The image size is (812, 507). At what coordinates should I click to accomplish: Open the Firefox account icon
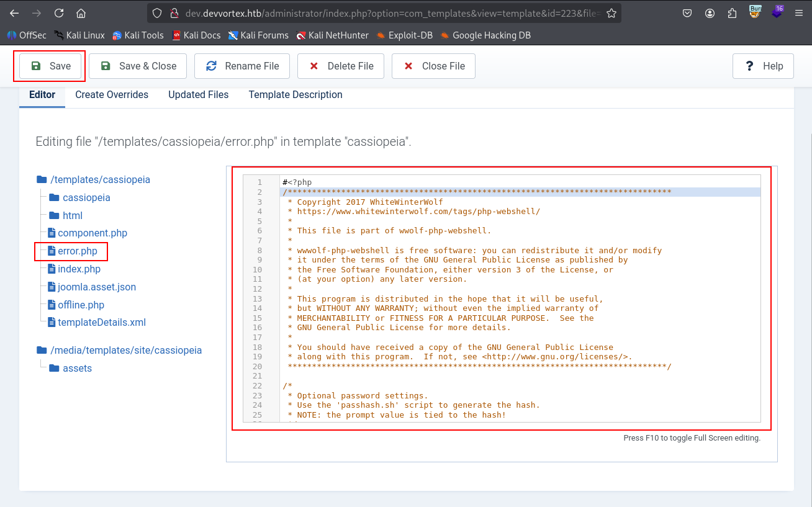(x=710, y=13)
